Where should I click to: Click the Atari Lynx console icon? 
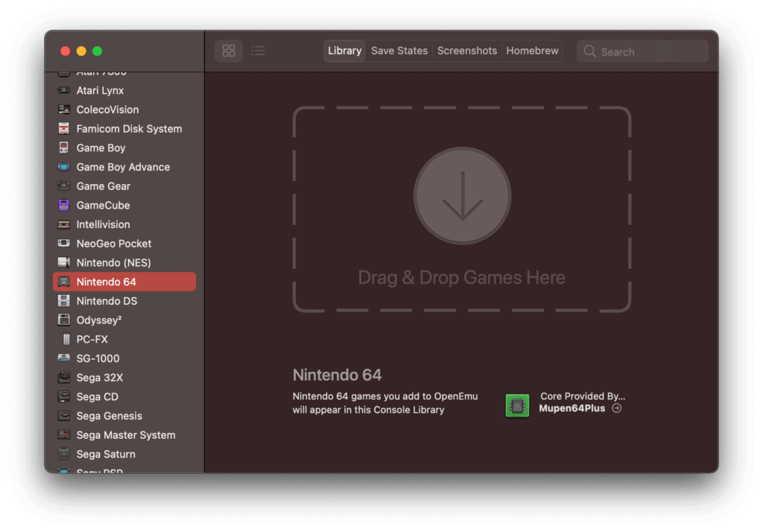pyautogui.click(x=64, y=90)
